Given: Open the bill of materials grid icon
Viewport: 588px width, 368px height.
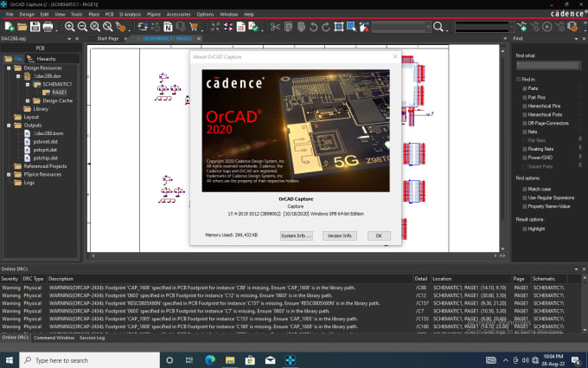Looking at the screenshot, I should coord(240,27).
